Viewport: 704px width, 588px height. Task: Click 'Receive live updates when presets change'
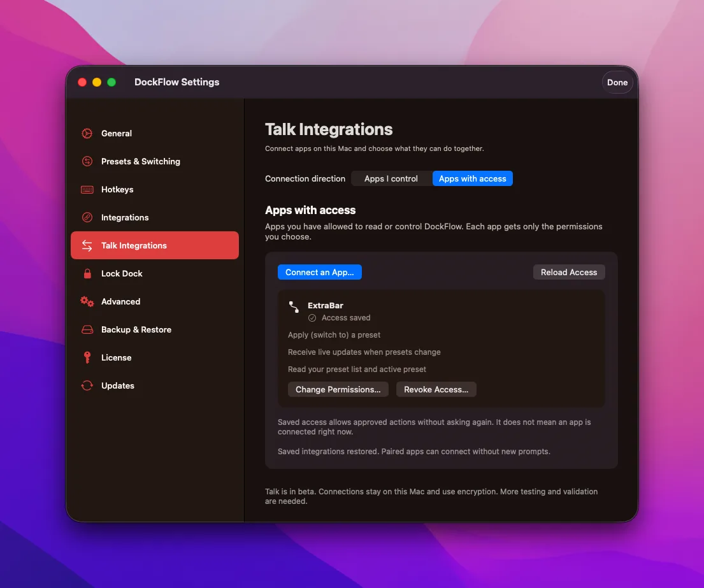tap(364, 352)
